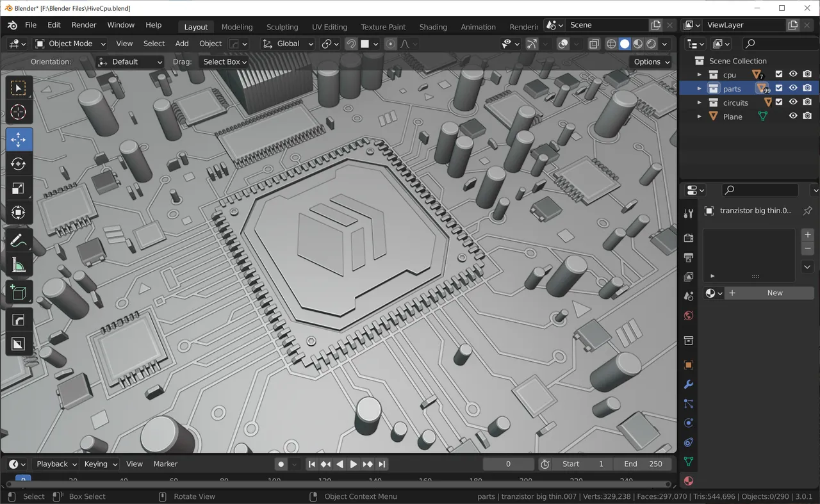This screenshot has height=504, width=820.
Task: Select the Annotate pencil tool
Action: pos(19,241)
